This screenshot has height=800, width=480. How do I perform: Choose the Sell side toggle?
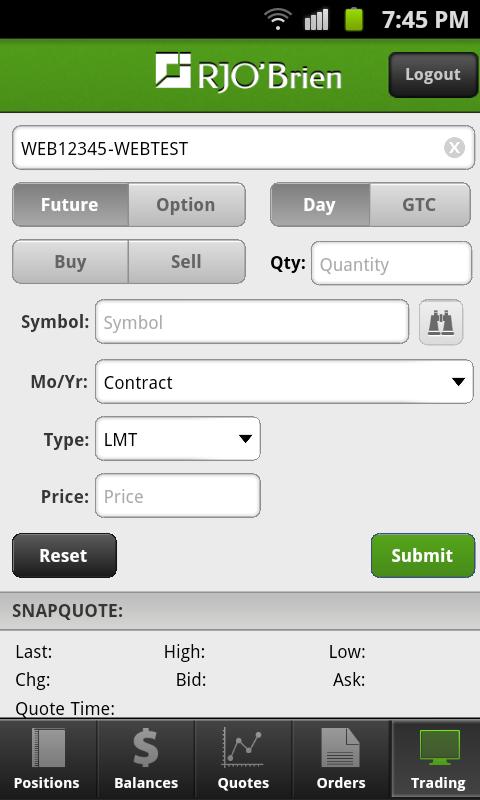[187, 262]
